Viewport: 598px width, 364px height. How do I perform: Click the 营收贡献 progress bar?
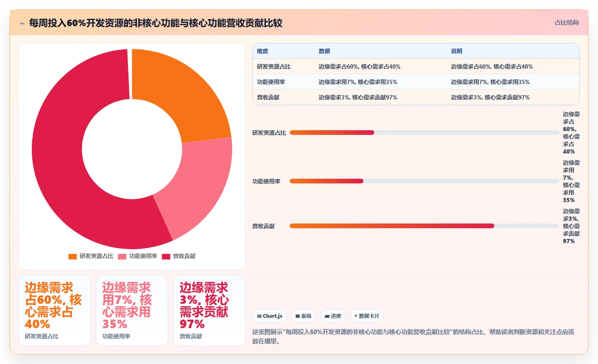point(424,226)
